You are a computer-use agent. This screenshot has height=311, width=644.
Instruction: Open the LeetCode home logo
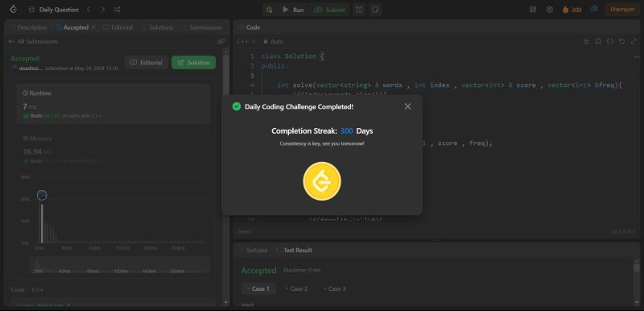coord(13,9)
